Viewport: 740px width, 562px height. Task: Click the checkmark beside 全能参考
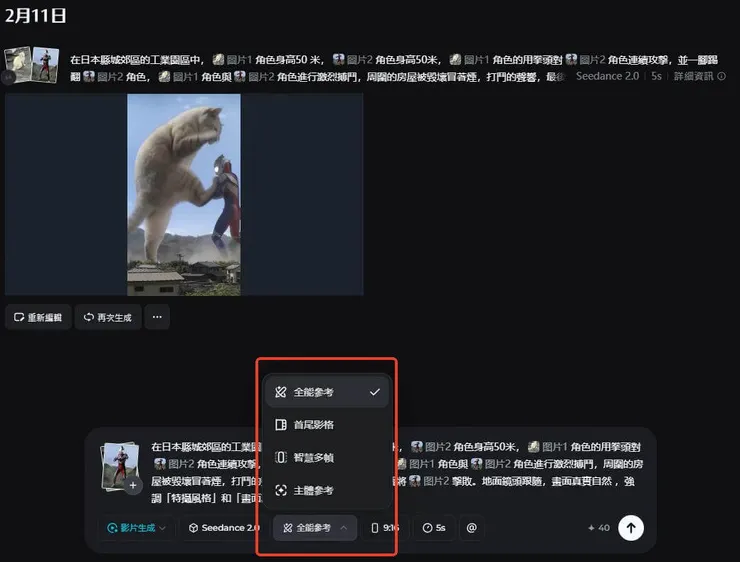(x=375, y=392)
